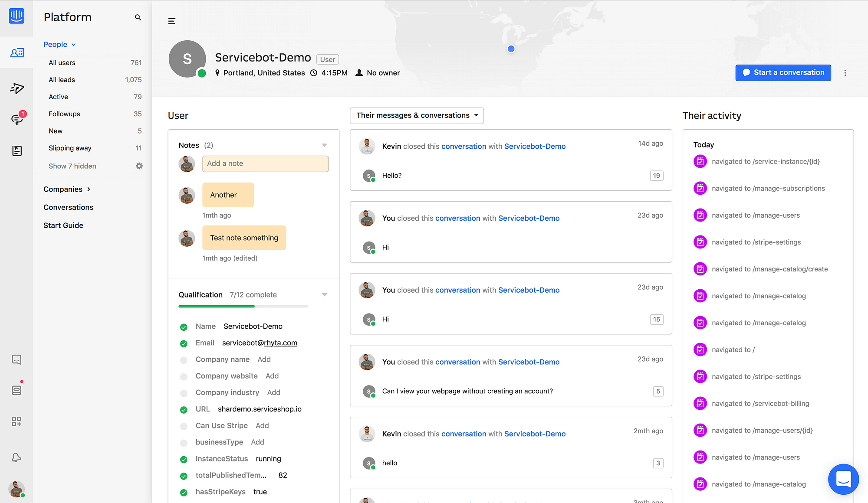This screenshot has width=868, height=503.
Task: Click the search magnifier next to Platform
Action: (138, 17)
